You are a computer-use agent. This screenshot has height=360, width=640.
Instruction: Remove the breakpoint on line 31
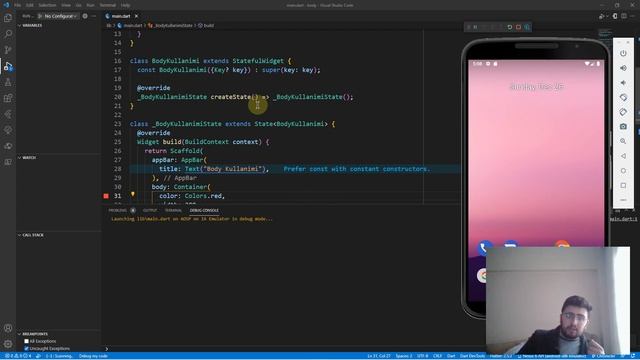(x=106, y=196)
